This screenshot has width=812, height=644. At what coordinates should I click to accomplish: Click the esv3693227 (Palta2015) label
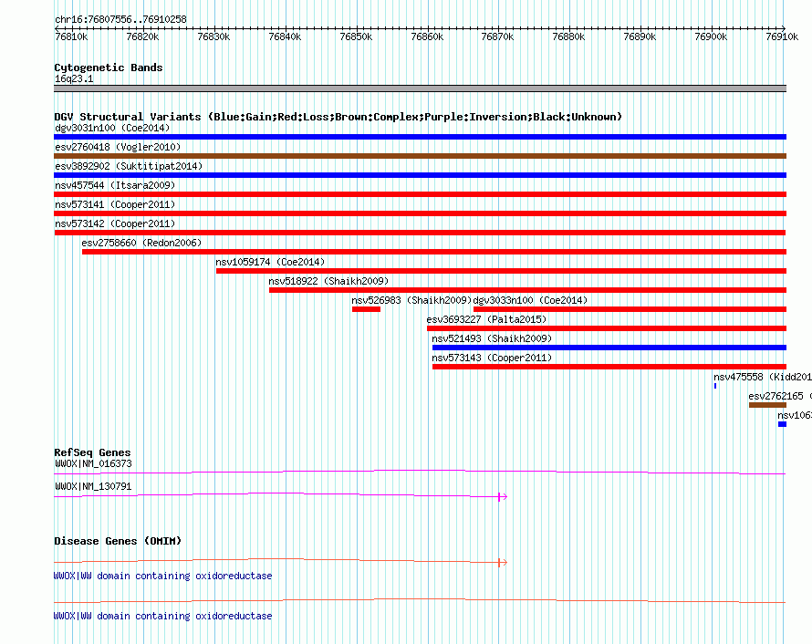[486, 319]
